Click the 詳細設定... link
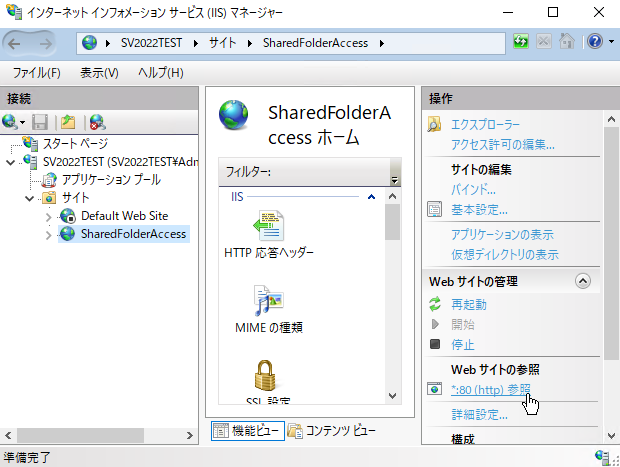The width and height of the screenshot is (620, 467). [480, 414]
